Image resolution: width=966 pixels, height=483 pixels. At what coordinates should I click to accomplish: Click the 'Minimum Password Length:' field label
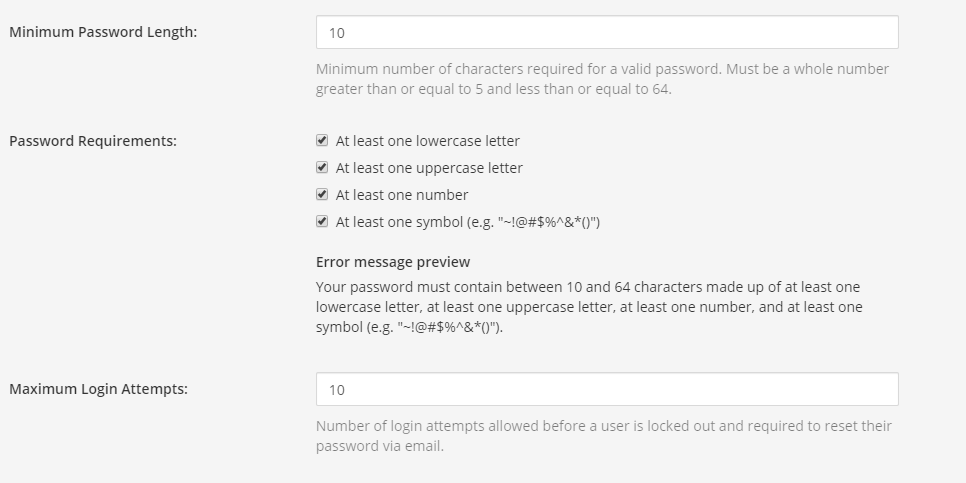[x=103, y=32]
